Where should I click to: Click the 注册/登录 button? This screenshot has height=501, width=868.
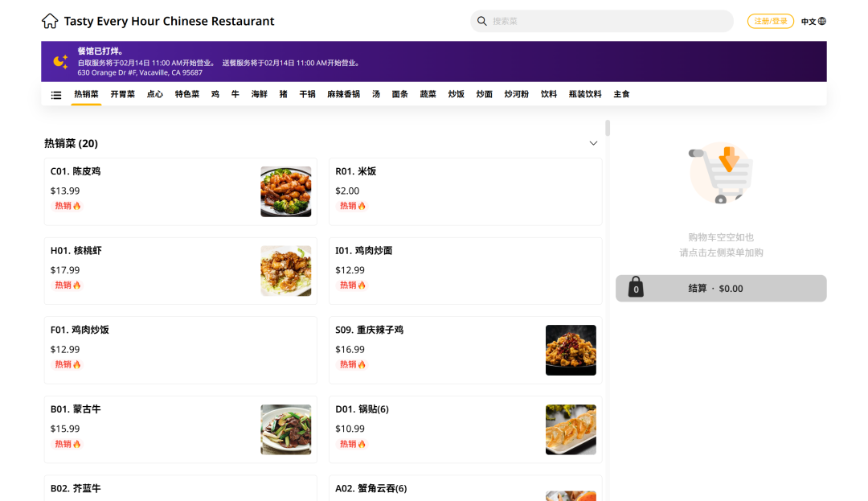click(x=770, y=22)
